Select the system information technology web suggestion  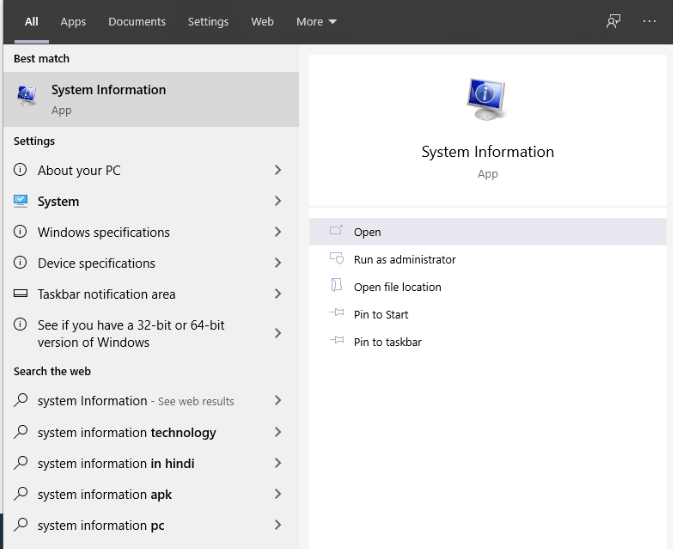pyautogui.click(x=126, y=433)
